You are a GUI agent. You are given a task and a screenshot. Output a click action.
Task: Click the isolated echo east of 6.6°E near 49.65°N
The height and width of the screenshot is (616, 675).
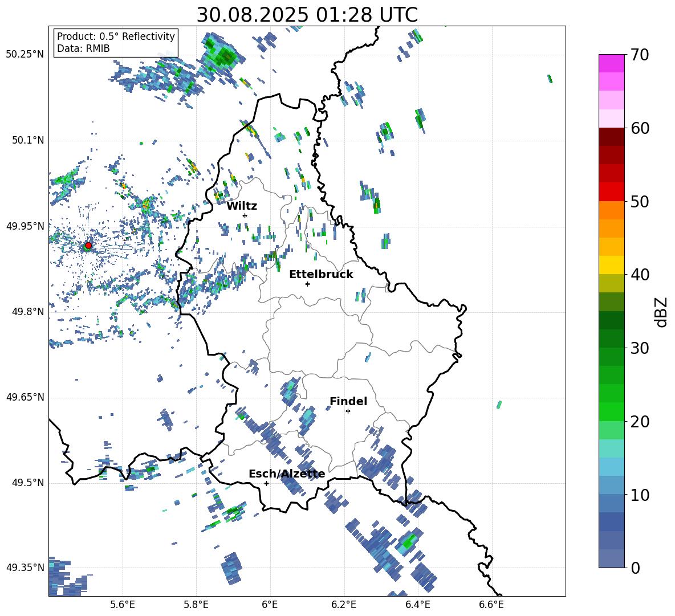click(499, 405)
